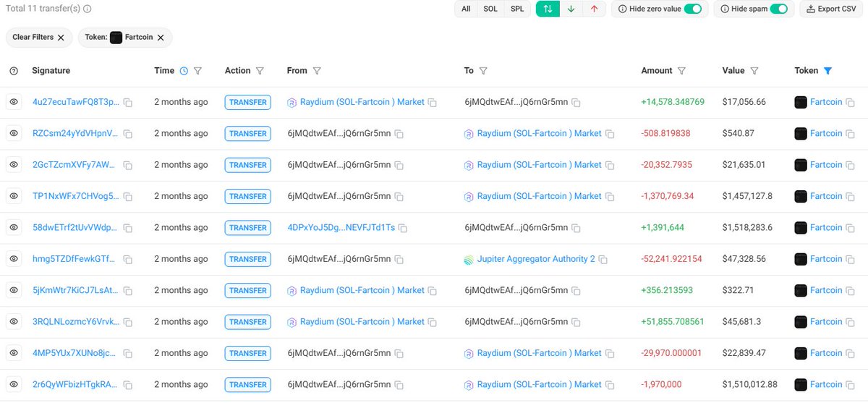Select the SOL transfers tab
The image size is (868, 403).
click(x=490, y=9)
